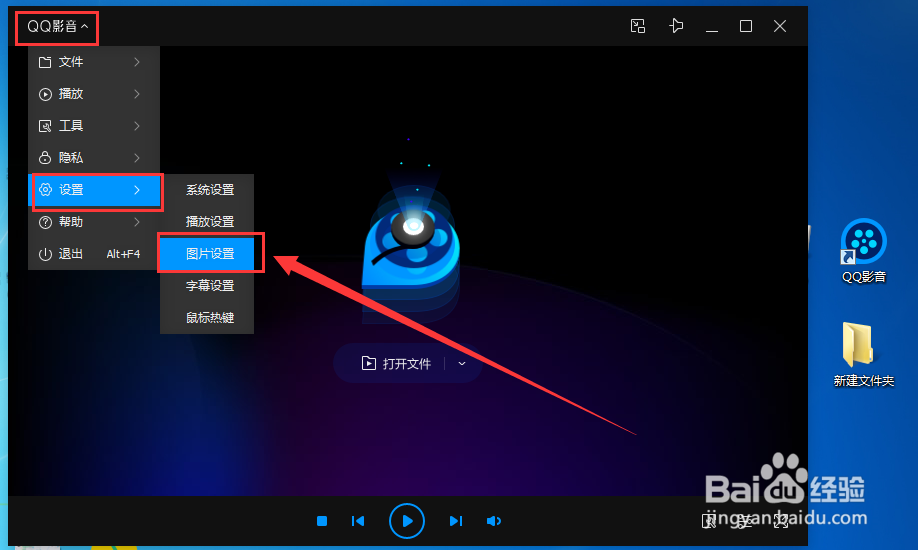Select the QQ影音 desktop shortcut
This screenshot has height=550, width=918.
pos(864,251)
